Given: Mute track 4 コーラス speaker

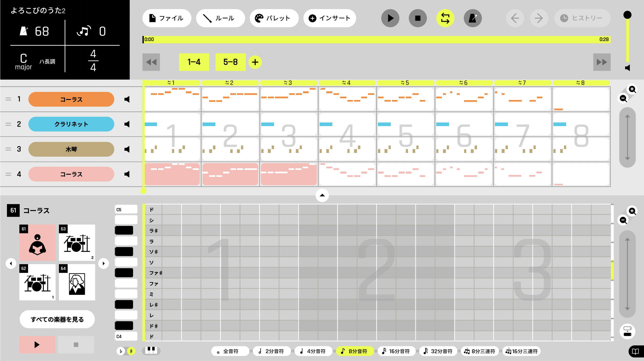Looking at the screenshot, I should (127, 174).
